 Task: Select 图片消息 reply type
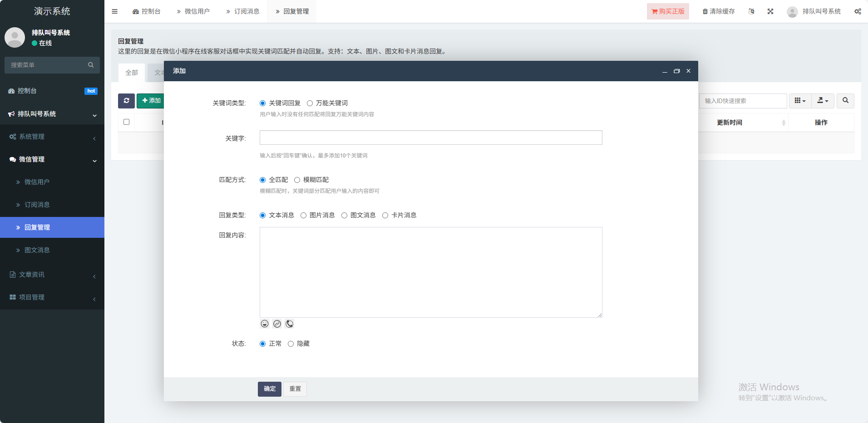[x=304, y=216]
